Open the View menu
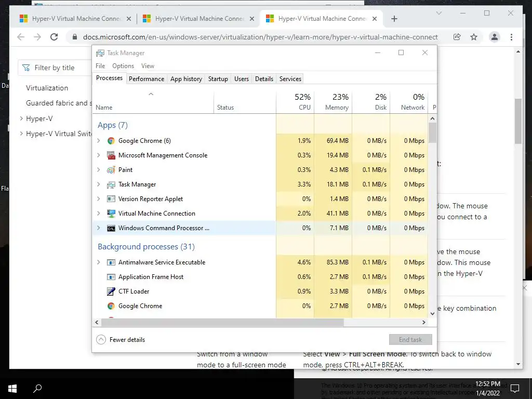 click(148, 66)
